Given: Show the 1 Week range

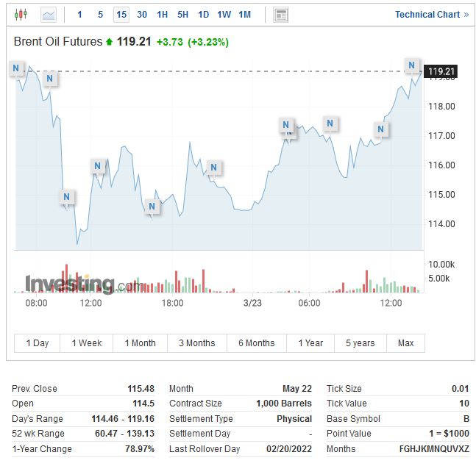Looking at the screenshot, I should coord(87,343).
